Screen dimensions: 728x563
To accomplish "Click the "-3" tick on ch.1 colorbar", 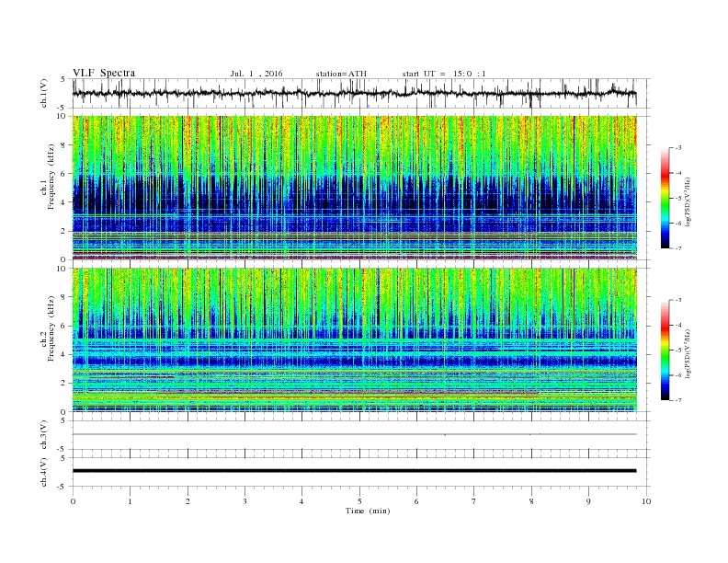I will click(x=678, y=148).
